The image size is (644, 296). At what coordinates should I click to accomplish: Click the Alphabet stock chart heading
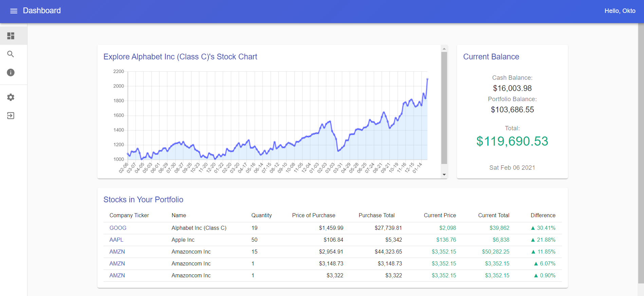[180, 57]
